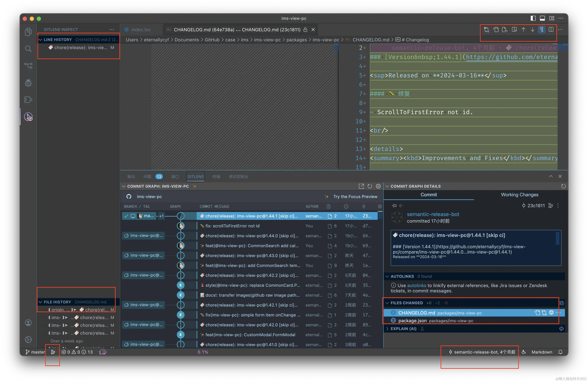Select the fix: scrollToFirstError not id commit
The image size is (588, 382).
[232, 226]
